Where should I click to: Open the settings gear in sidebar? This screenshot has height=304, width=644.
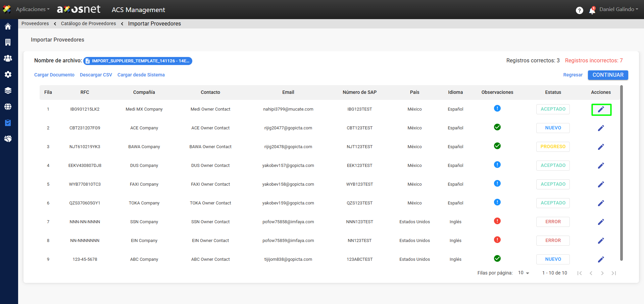[x=8, y=74]
